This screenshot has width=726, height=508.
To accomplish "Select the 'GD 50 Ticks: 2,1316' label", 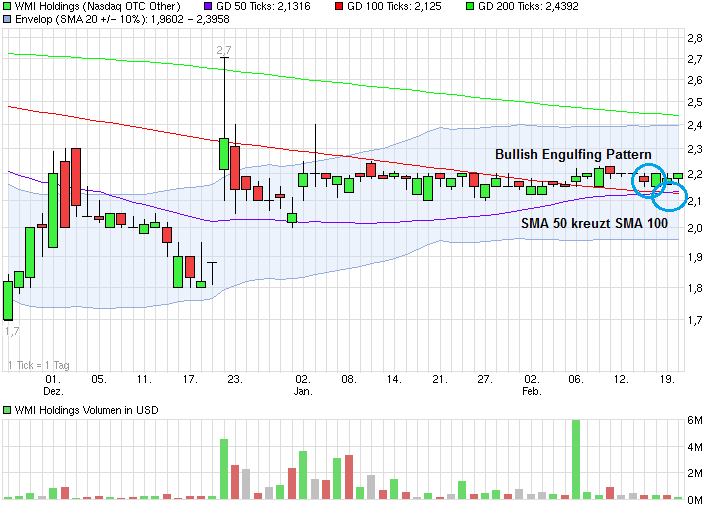I will coord(263,6).
